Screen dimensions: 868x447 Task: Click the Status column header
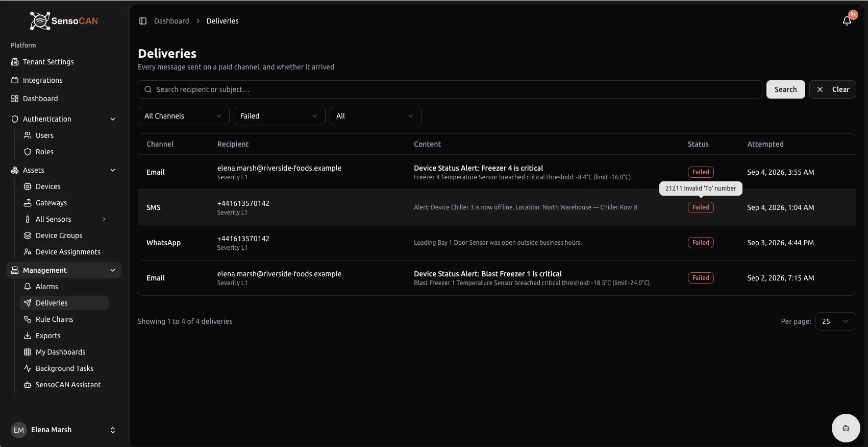click(698, 144)
